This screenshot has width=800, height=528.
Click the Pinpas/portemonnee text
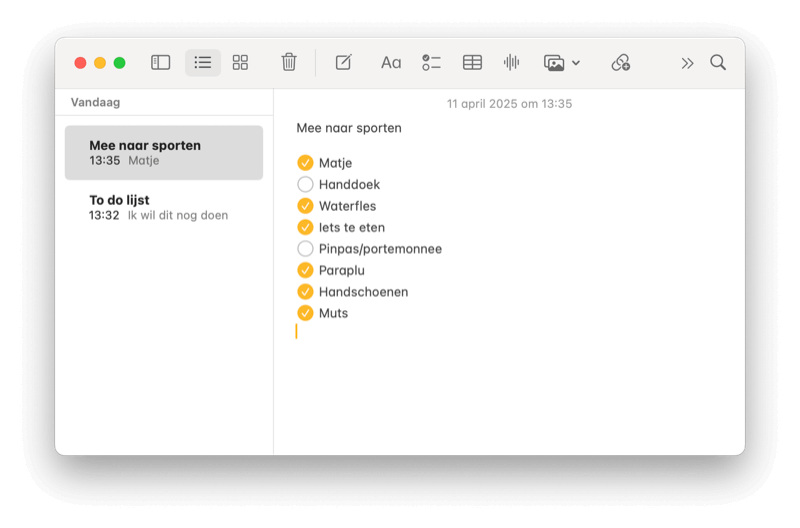click(x=380, y=249)
